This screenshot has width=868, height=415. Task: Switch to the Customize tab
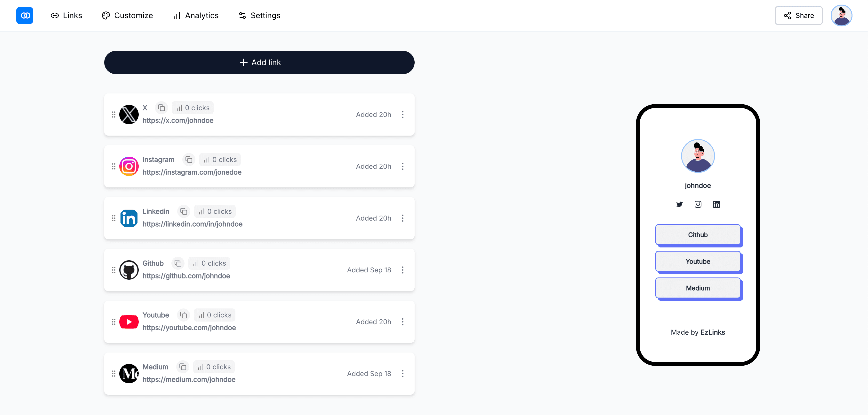tap(127, 15)
